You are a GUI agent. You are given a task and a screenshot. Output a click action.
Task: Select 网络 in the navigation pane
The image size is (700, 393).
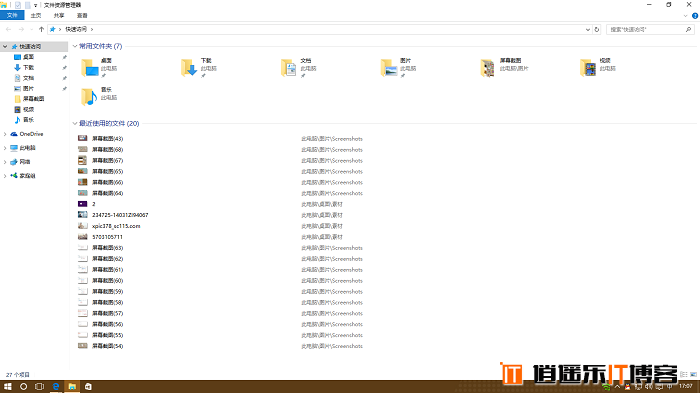pos(25,162)
